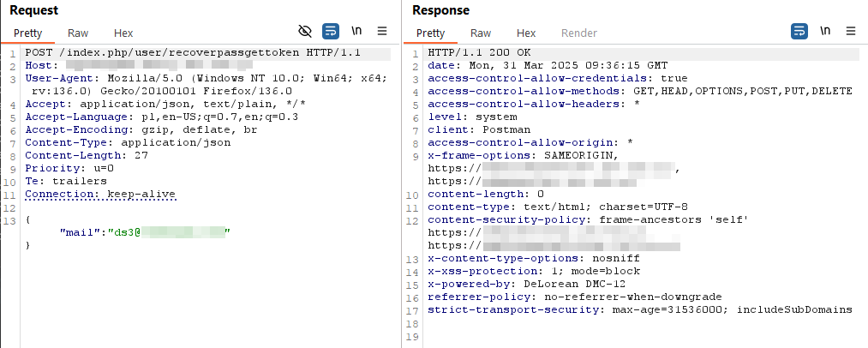Image resolution: width=868 pixels, height=348 pixels.
Task: Open the Response panel hamburger menu
Action: click(851, 31)
